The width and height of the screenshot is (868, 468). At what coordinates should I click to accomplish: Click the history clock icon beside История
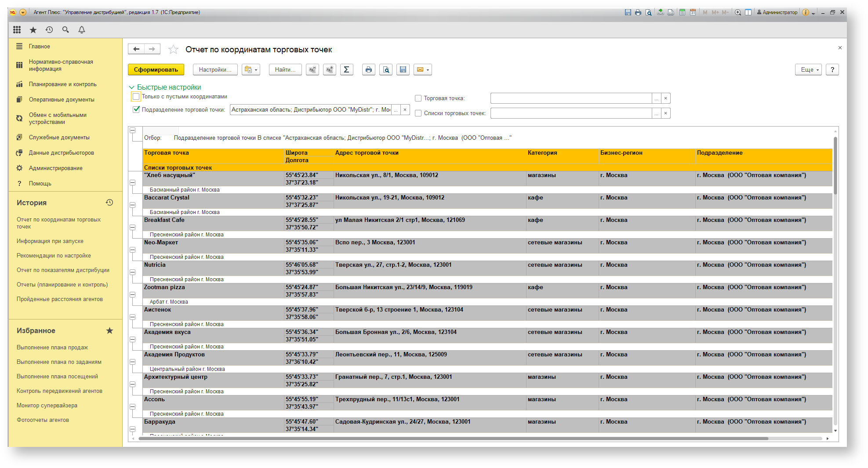coord(109,203)
